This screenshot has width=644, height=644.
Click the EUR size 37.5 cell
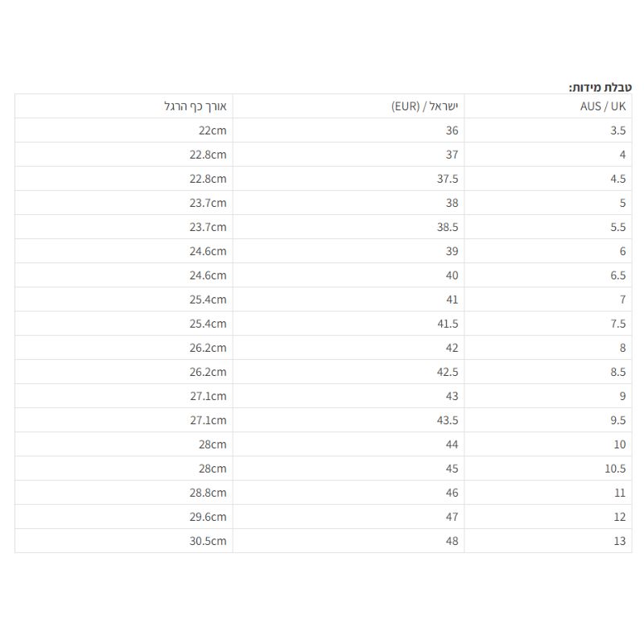349,179
